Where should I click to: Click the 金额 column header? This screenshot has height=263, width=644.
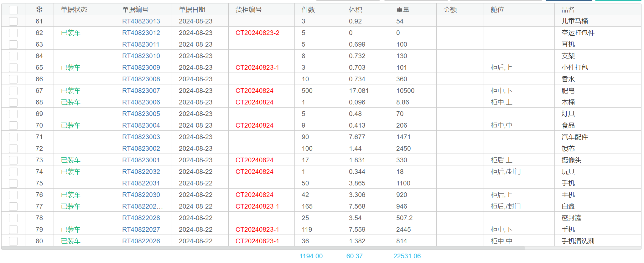tap(450, 10)
